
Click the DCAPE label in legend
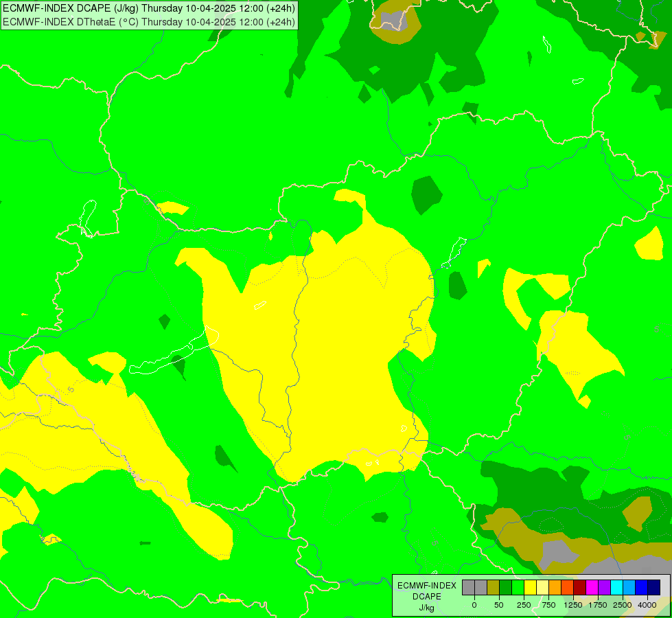[427, 597]
